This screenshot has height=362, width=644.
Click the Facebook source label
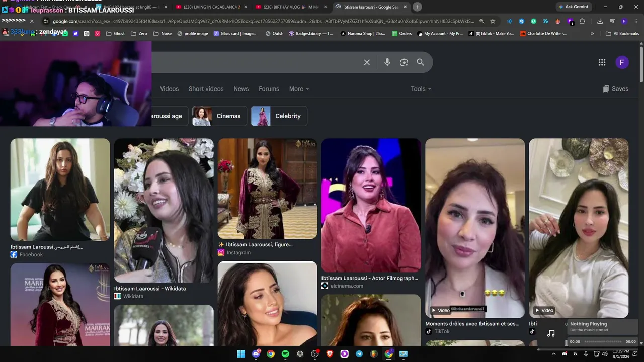pos(31,255)
